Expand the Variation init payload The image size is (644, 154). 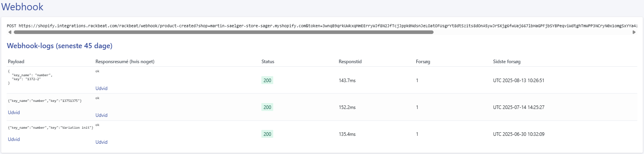(x=14, y=139)
